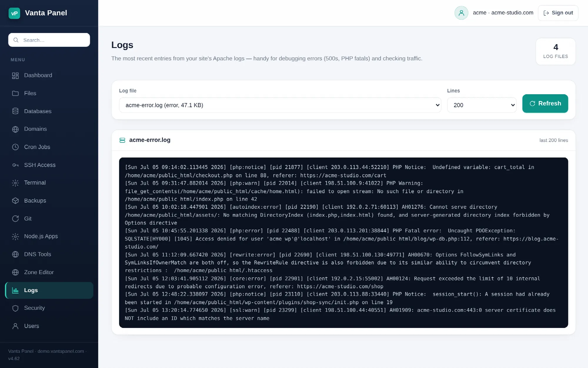Click the AH01276 Cannot serve directory log entry
The image size is (588, 368).
point(337,215)
